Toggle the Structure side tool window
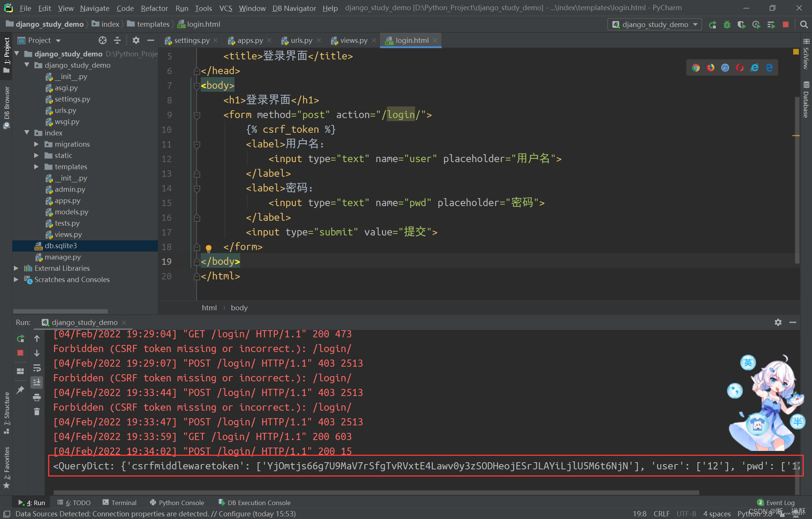 pyautogui.click(x=6, y=413)
